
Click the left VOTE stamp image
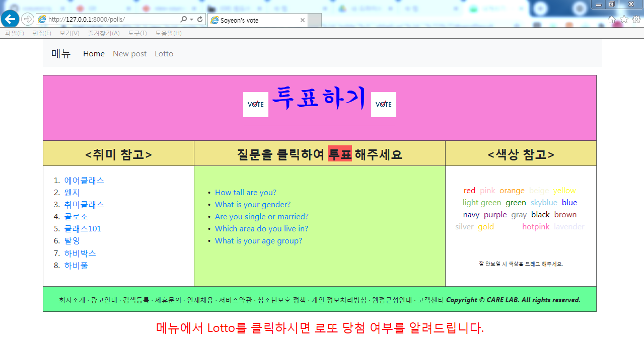pos(256,105)
